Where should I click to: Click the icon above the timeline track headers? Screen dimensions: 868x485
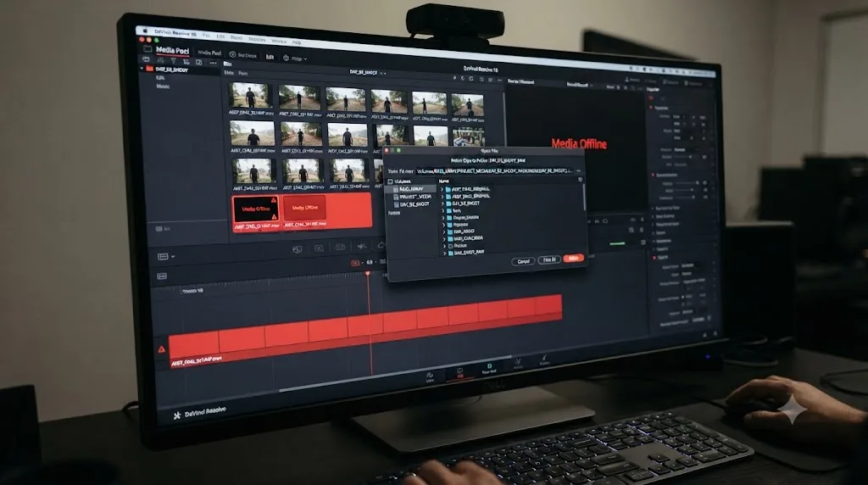pos(162,276)
